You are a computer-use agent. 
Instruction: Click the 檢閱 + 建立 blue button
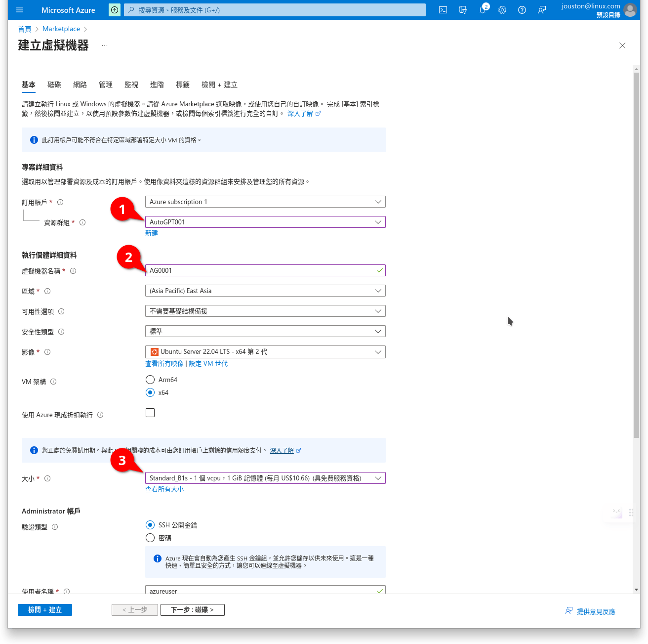pyautogui.click(x=45, y=610)
